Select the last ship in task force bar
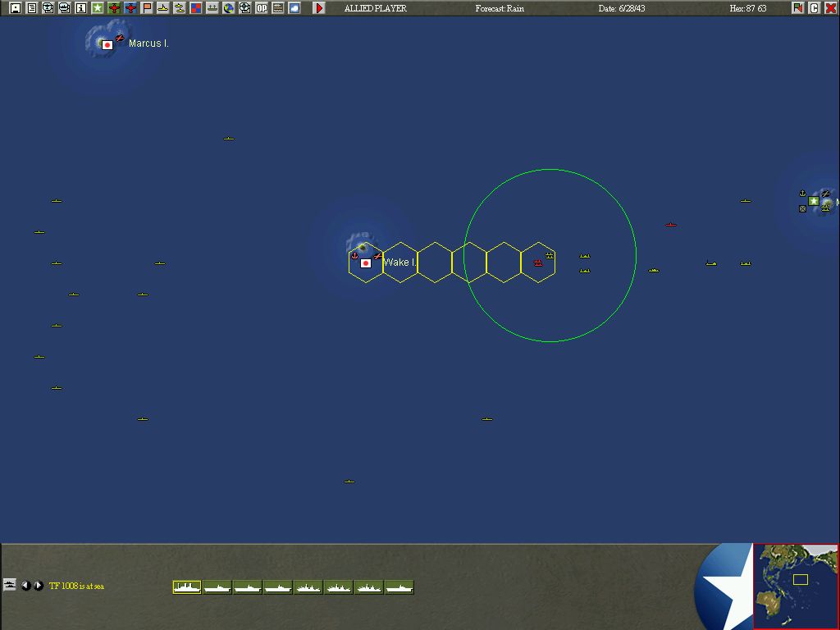 coord(399,587)
